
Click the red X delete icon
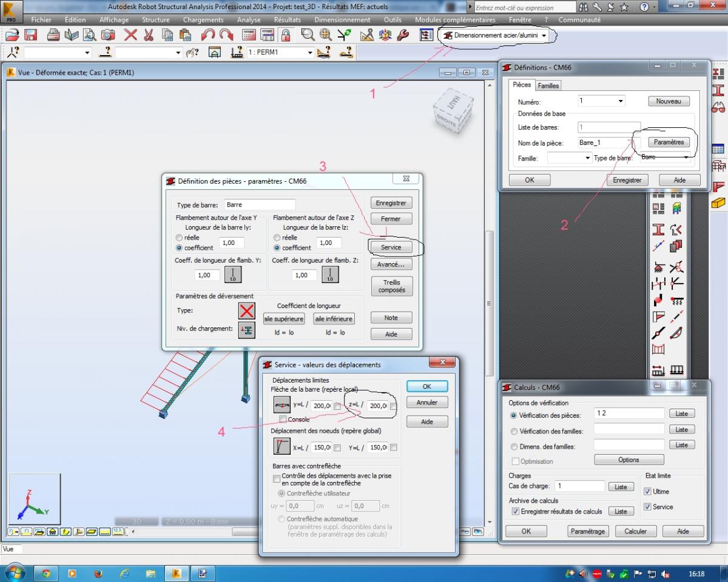(130, 35)
